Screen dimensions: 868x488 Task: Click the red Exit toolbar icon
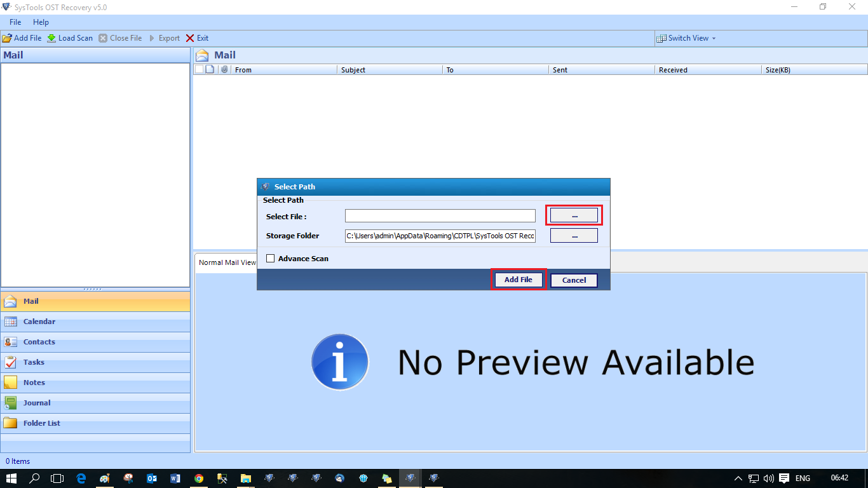click(190, 38)
